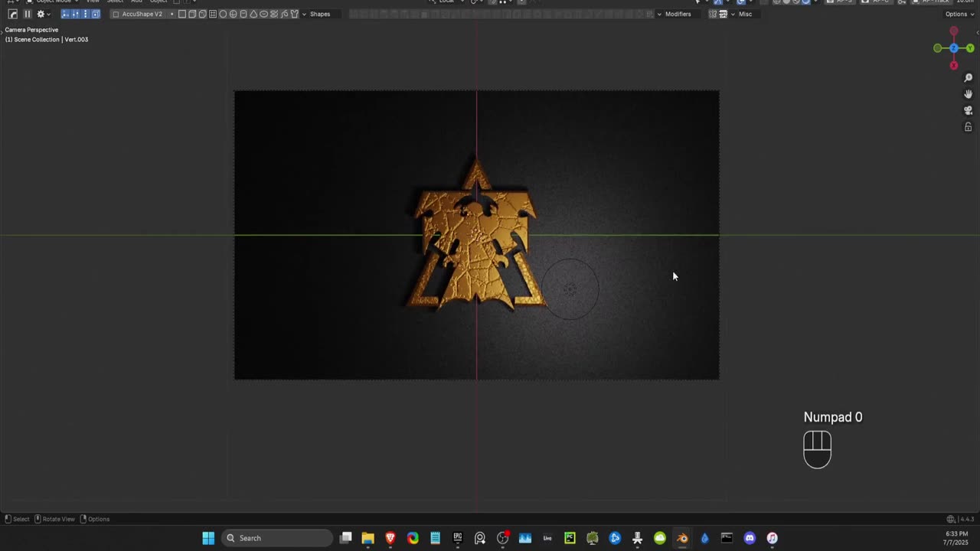980x551 pixels.
Task: Click the green Y axis gizmo ball
Action: [x=970, y=48]
